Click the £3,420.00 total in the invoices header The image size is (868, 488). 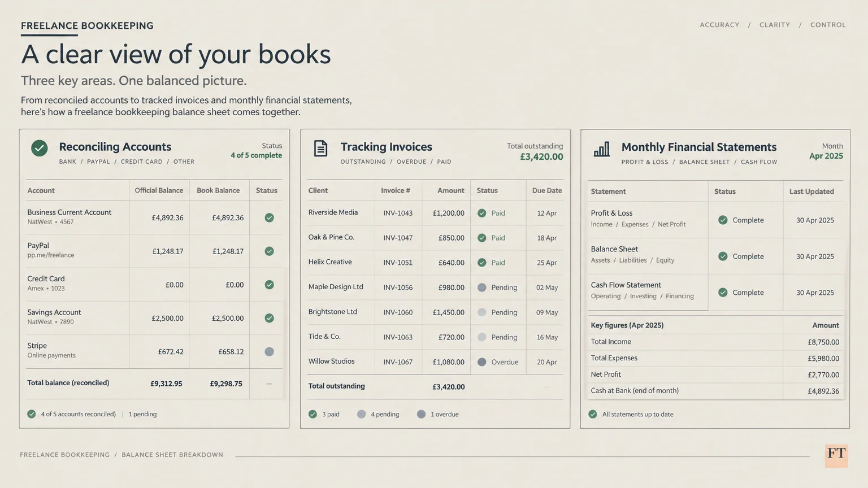pos(541,157)
